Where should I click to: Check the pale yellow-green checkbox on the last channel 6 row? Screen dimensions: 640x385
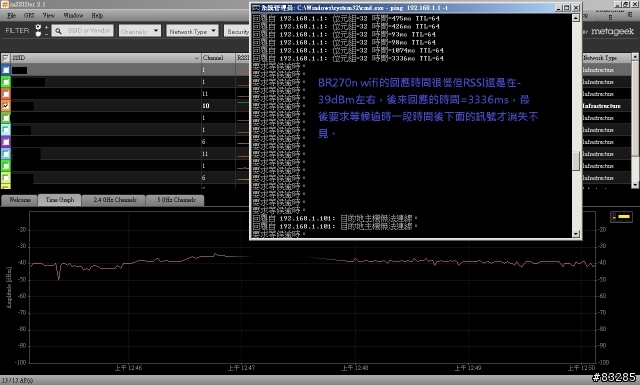click(6, 178)
